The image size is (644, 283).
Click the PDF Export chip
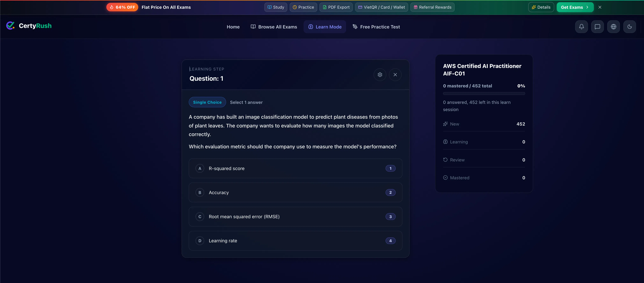tap(336, 7)
